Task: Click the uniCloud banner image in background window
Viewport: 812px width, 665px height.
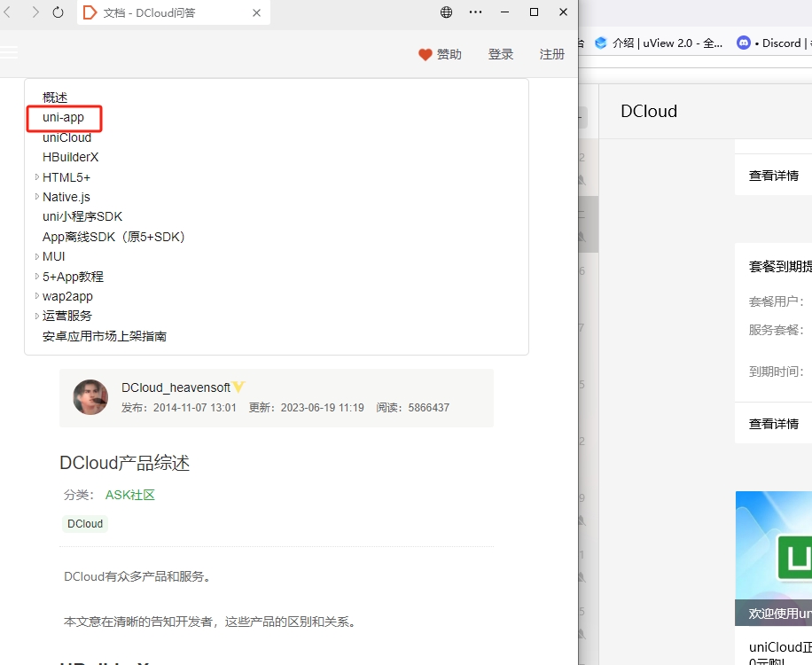Action: (774, 559)
